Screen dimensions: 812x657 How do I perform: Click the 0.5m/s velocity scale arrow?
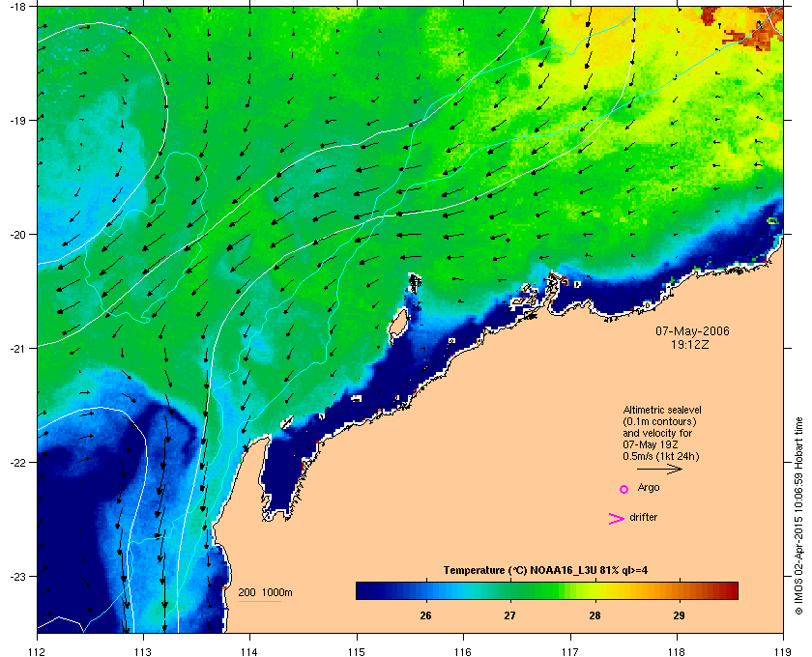[659, 469]
